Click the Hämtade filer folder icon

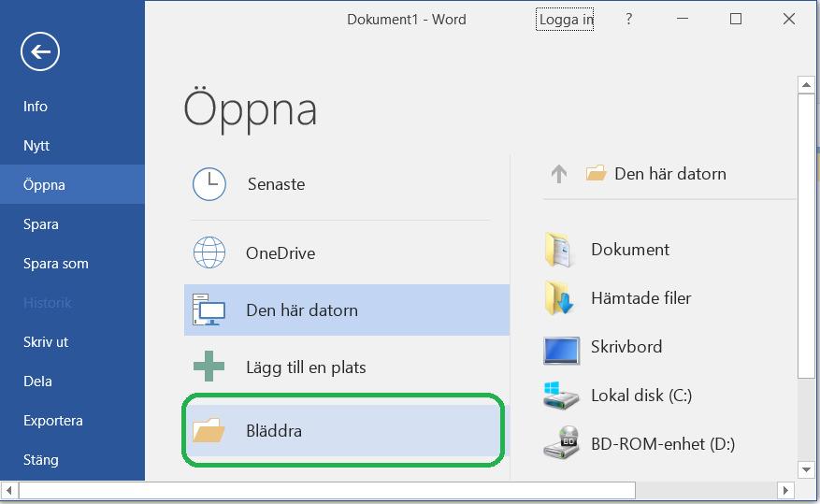(x=559, y=298)
